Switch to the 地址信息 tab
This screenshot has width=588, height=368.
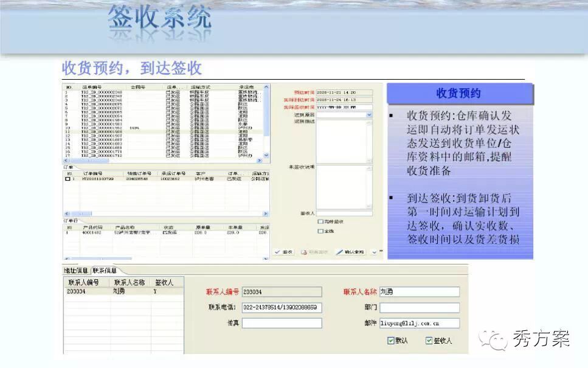(76, 271)
